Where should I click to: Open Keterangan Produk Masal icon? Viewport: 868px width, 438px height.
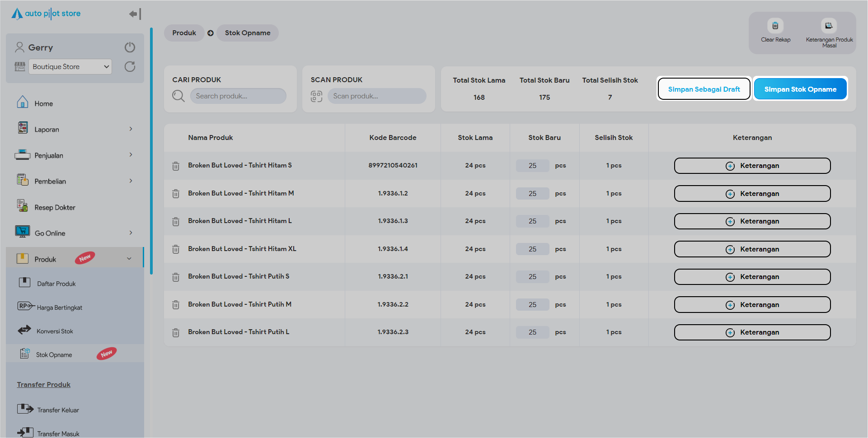tap(829, 26)
